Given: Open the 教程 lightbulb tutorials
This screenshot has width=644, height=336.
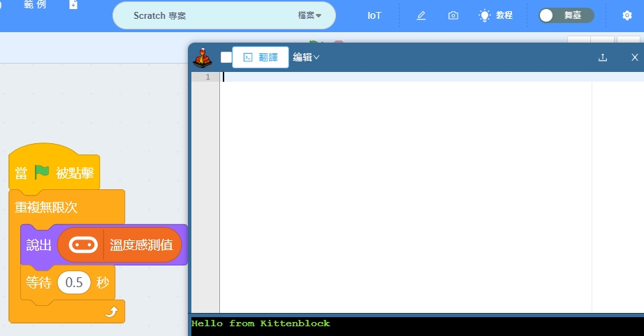Looking at the screenshot, I should point(496,15).
